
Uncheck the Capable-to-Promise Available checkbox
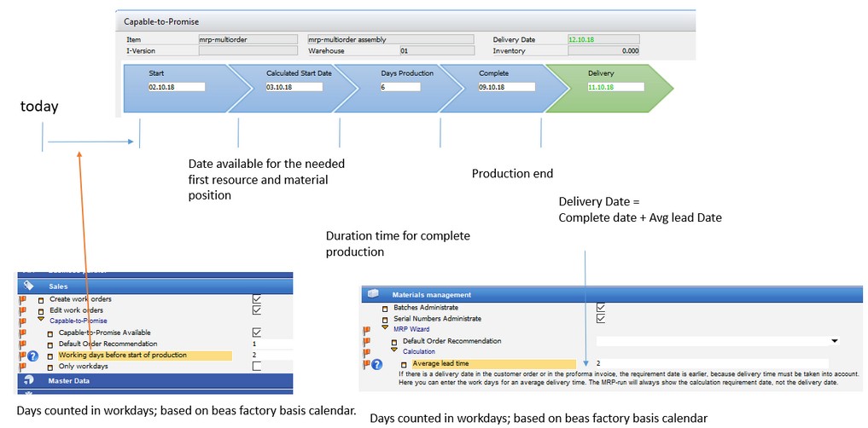256,333
